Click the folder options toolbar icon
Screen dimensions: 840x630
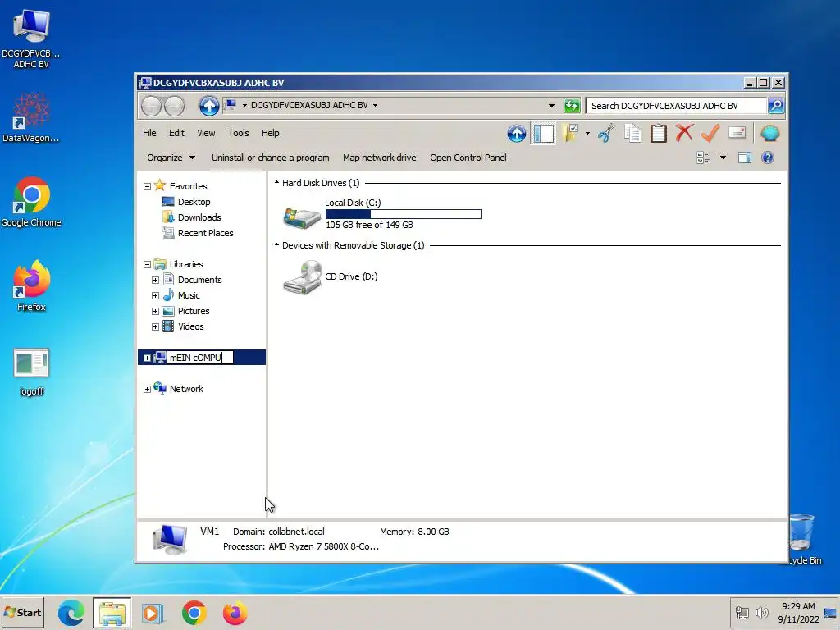click(570, 134)
